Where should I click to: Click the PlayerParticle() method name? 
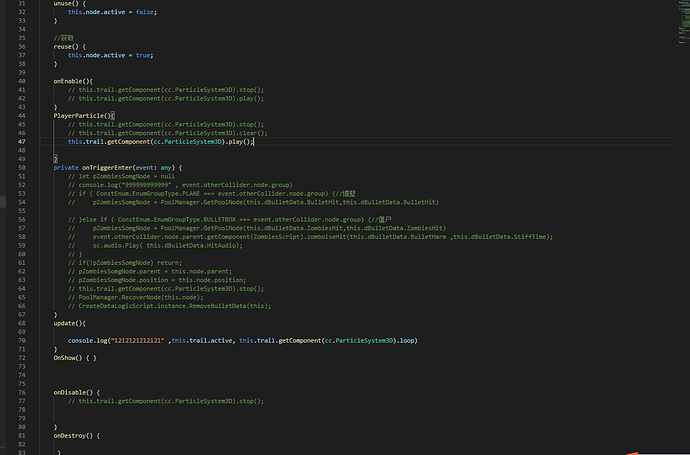tap(81, 116)
